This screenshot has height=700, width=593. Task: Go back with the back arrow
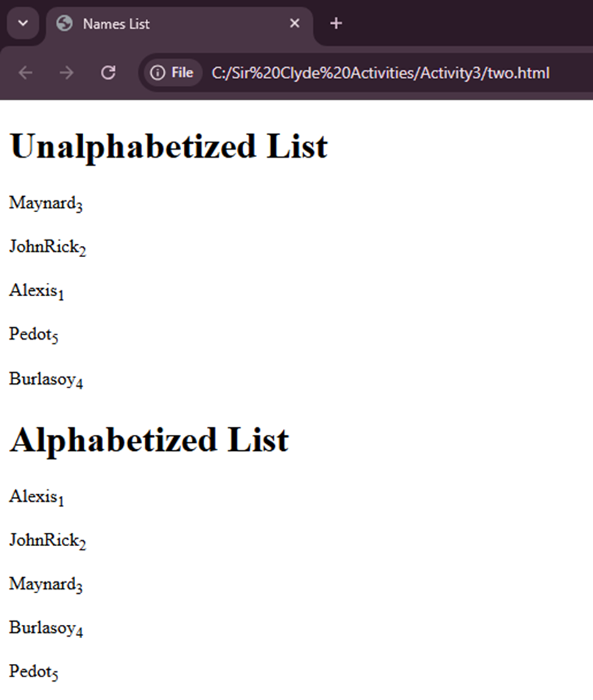25,73
